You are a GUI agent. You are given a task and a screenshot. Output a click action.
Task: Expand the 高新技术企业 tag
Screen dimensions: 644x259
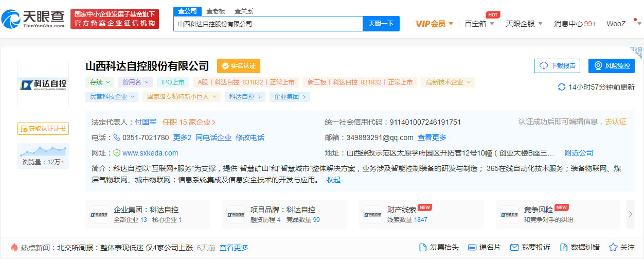pyautogui.click(x=448, y=82)
